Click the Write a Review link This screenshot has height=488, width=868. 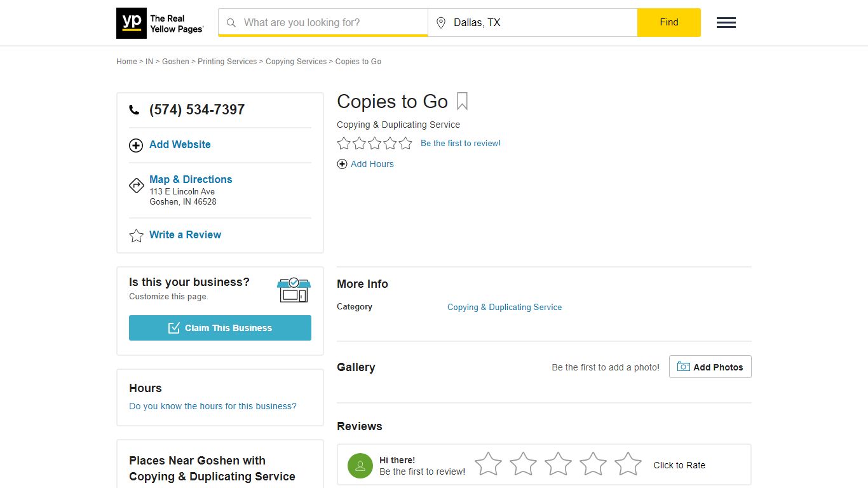pyautogui.click(x=185, y=235)
